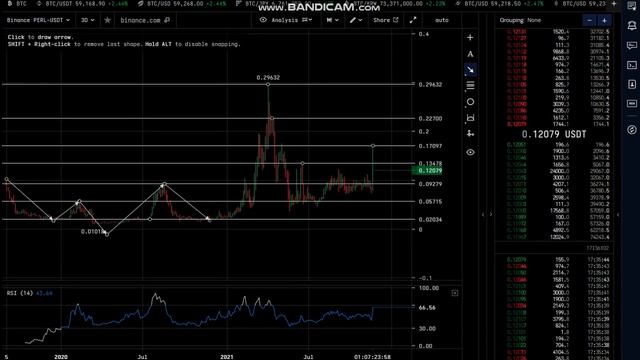Select the BTC/USDT 59,168.90 ticker
640x360 pixels.
click(x=82, y=4)
